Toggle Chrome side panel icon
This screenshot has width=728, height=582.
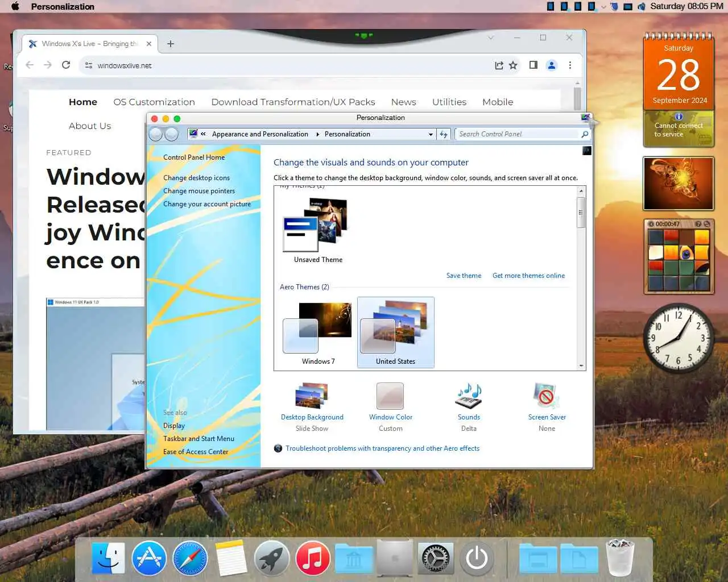tap(533, 65)
